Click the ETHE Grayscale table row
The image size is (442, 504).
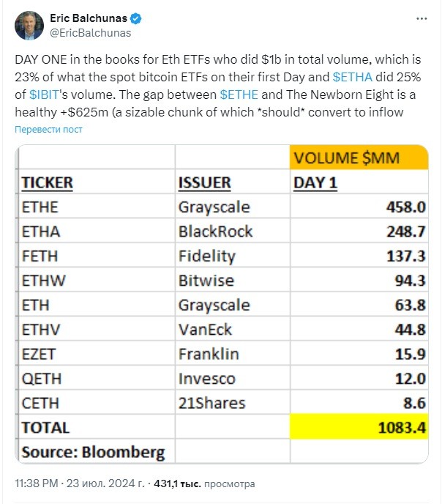coord(223,207)
